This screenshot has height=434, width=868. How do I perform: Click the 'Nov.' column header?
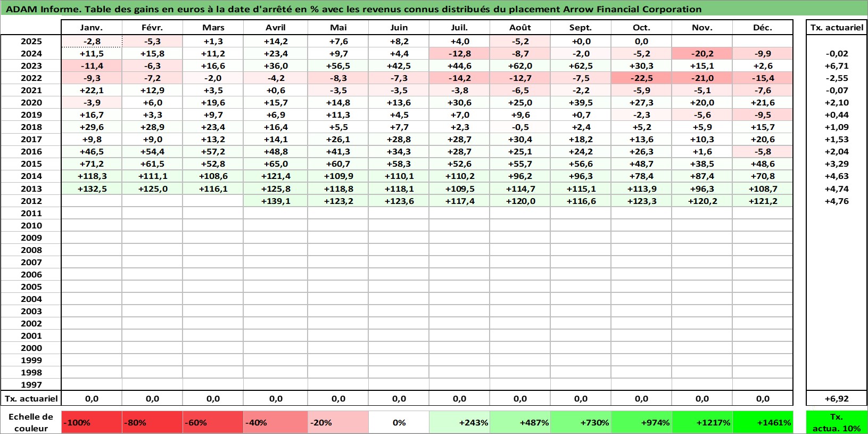(702, 28)
